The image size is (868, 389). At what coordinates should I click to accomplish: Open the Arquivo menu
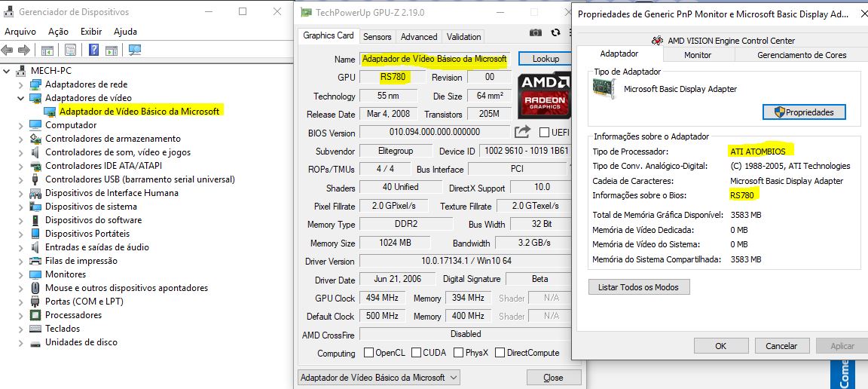pyautogui.click(x=20, y=32)
